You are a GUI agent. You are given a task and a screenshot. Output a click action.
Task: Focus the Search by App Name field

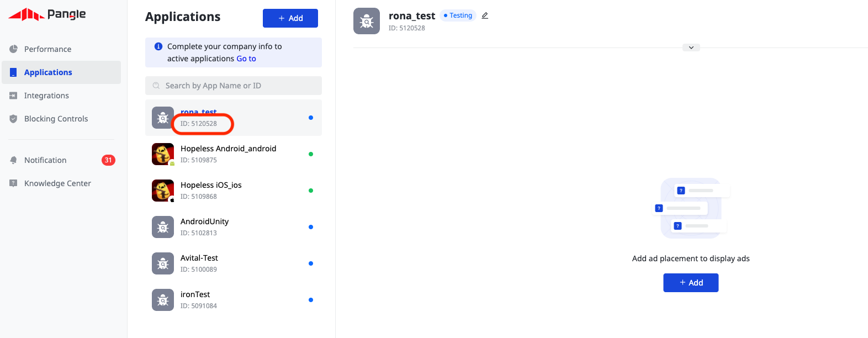tap(234, 86)
